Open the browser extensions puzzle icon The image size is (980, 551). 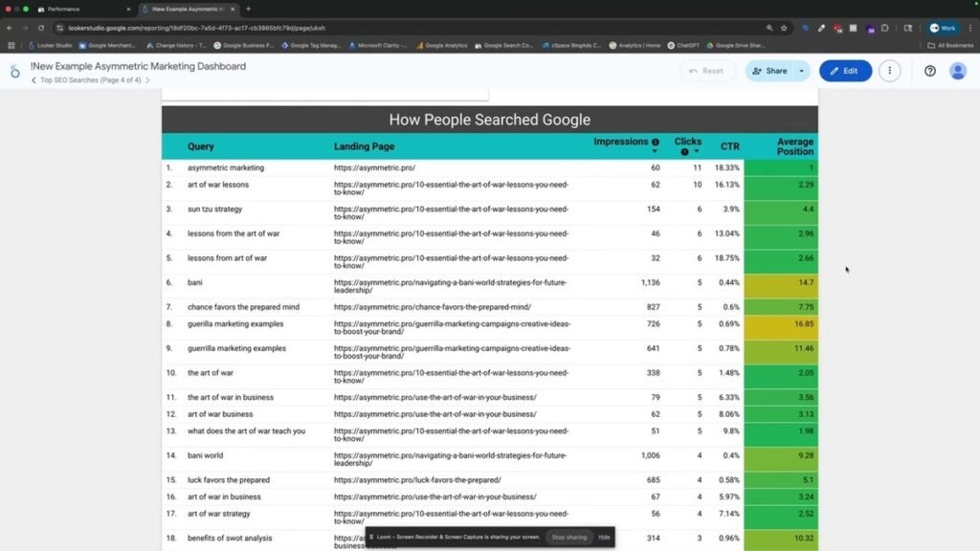pyautogui.click(x=884, y=28)
